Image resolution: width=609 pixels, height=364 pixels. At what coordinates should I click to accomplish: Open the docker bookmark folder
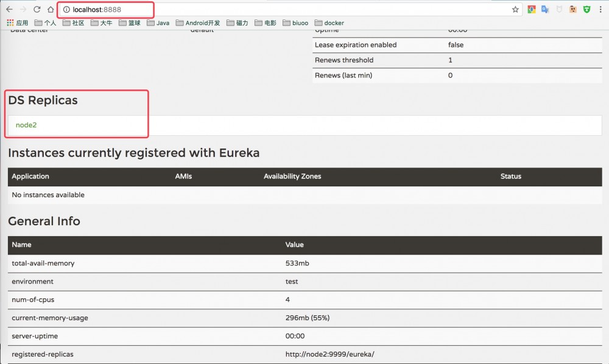pyautogui.click(x=329, y=23)
